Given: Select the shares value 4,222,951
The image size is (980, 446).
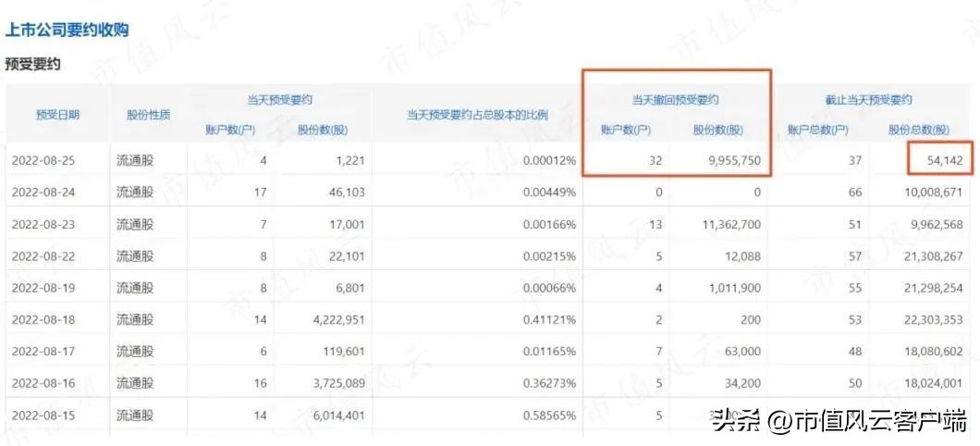Looking at the screenshot, I should pyautogui.click(x=338, y=319).
